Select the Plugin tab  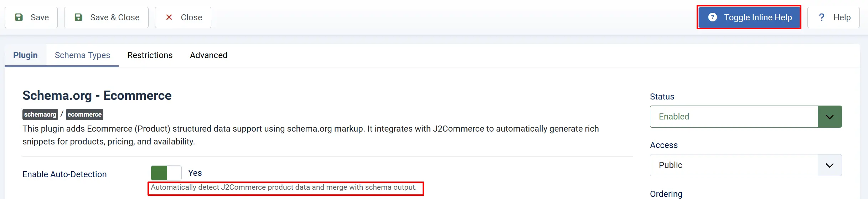point(25,55)
